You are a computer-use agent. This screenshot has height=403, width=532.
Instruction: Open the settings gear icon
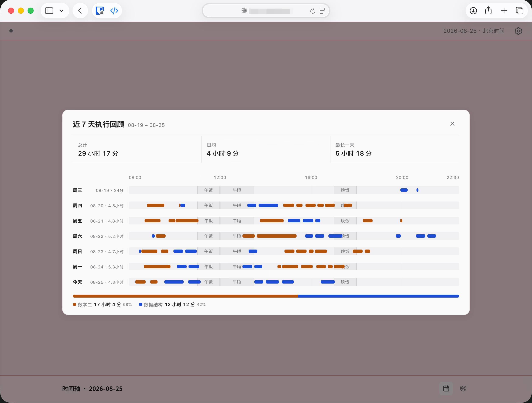click(x=518, y=31)
